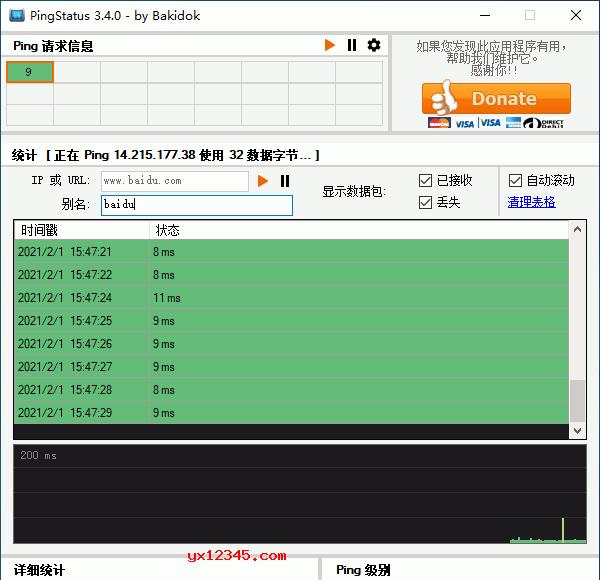Screen dimensions: 600x580
Task: Click the table's vertical scrollbar thumb
Action: 577,401
